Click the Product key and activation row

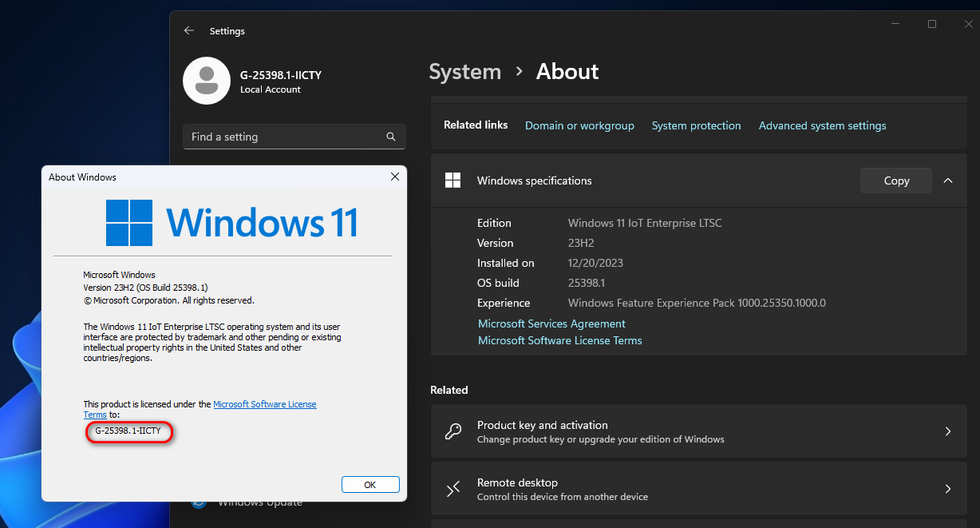click(x=698, y=431)
